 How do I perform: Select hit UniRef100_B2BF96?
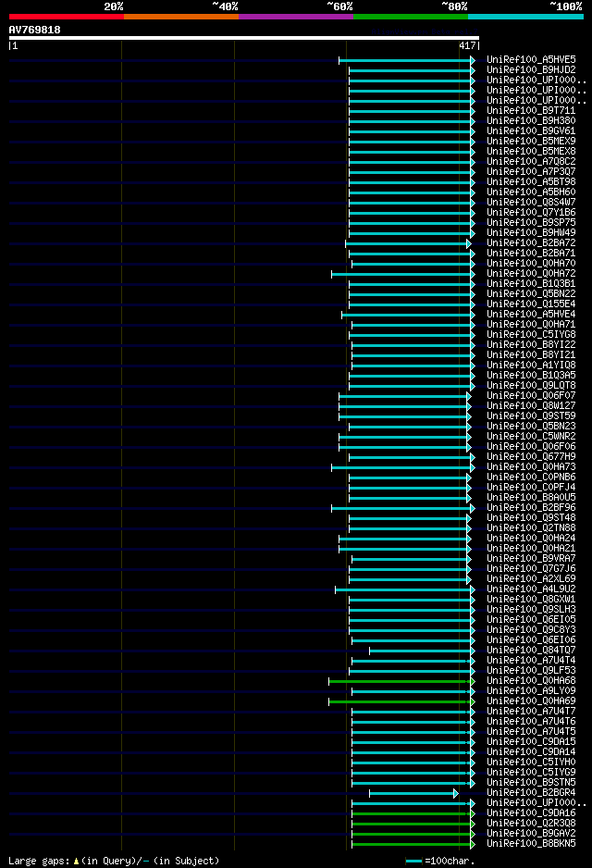tap(531, 508)
